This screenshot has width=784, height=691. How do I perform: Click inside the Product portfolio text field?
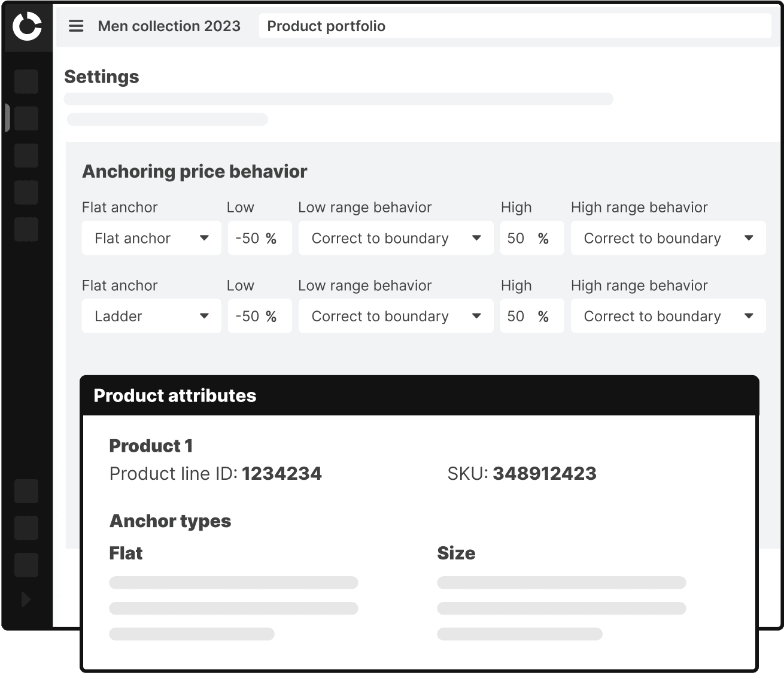[515, 26]
